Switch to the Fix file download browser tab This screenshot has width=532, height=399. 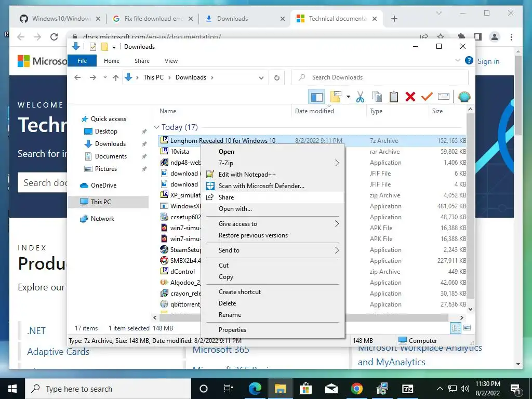[152, 19]
